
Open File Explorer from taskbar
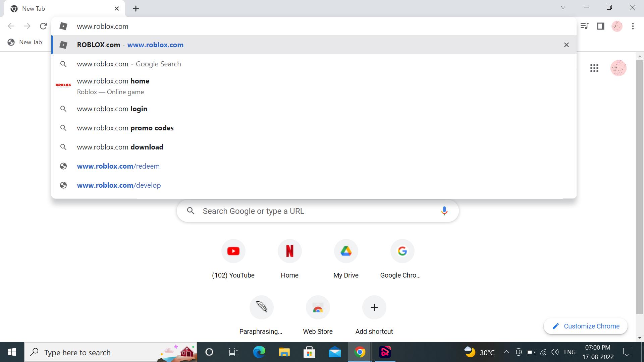coord(284,352)
